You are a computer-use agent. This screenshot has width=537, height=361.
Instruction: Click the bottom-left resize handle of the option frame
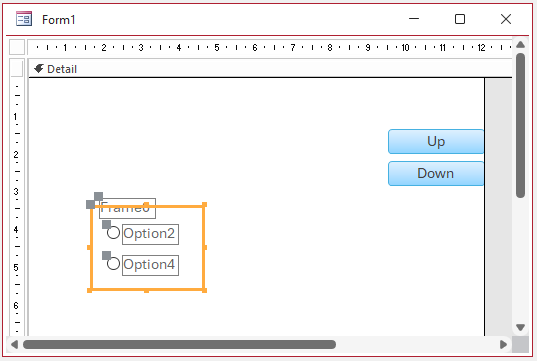point(90,290)
